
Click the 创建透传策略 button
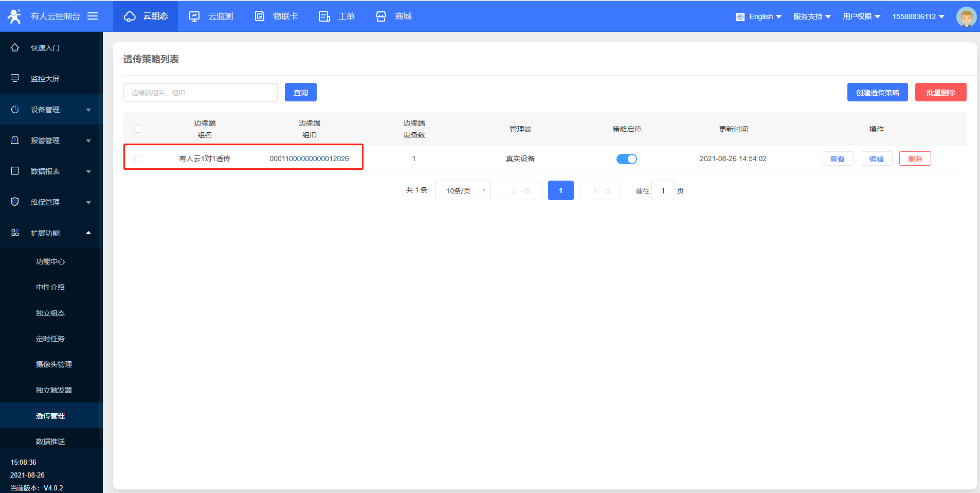point(877,93)
